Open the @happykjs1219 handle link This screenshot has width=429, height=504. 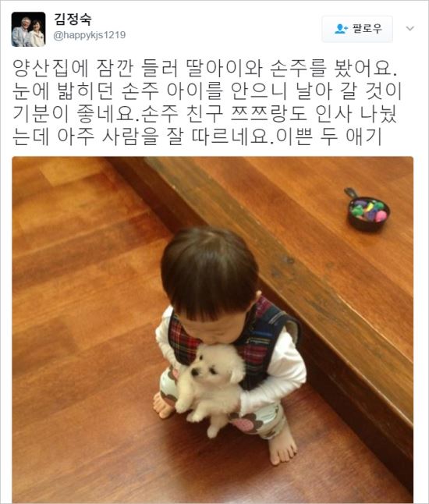(89, 35)
